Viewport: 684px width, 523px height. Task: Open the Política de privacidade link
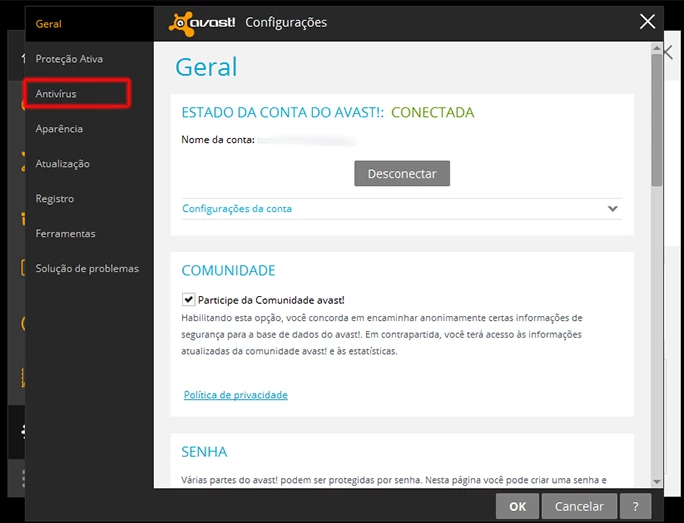click(x=236, y=395)
